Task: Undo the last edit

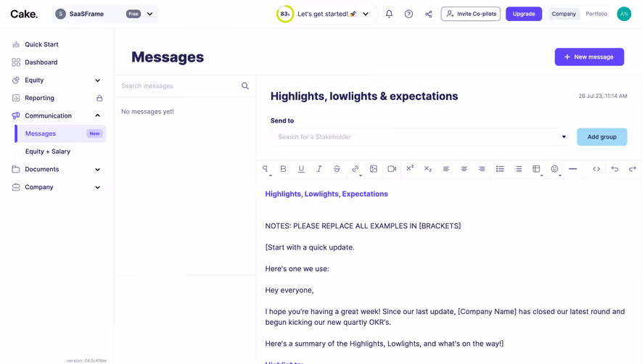Action: coord(614,169)
